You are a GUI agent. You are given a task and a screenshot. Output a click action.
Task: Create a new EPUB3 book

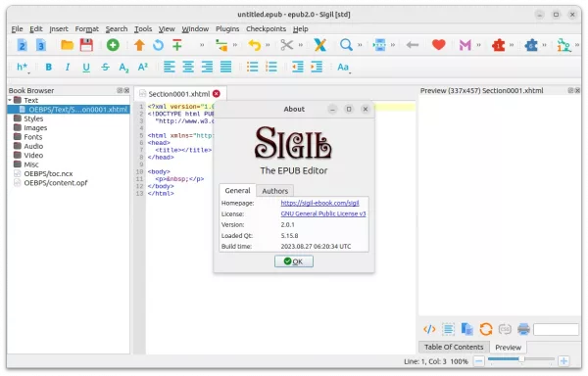coord(41,45)
